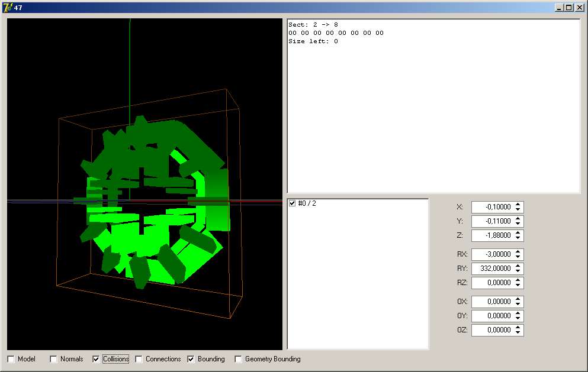
Task: Uncheck the #0 / 2 list item
Action: click(x=292, y=203)
